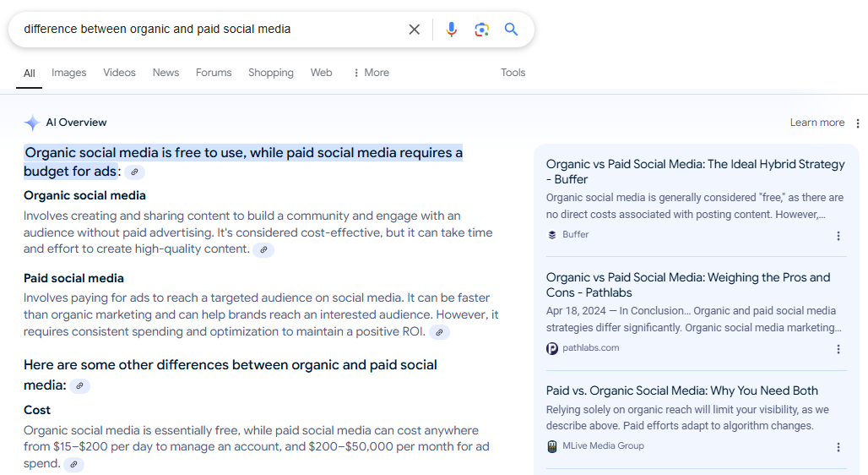Image resolution: width=868 pixels, height=475 pixels.
Task: Open source link icon after 'budget for ads'
Action: (x=134, y=172)
